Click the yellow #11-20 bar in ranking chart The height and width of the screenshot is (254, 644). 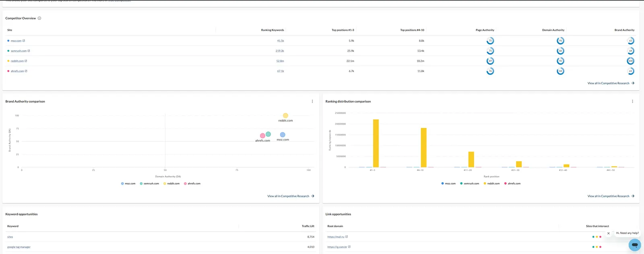tap(471, 159)
